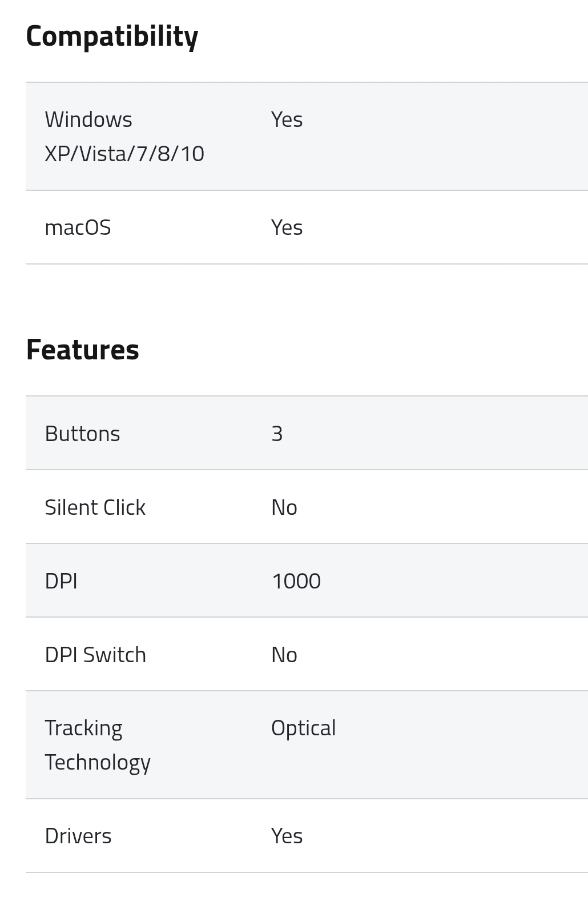Click the Buttons row label
This screenshot has width=588, height=901.
click(x=82, y=434)
